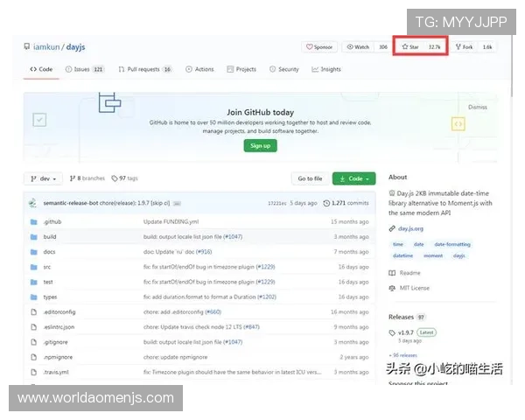
Task: Select the date topic tag
Action: (x=418, y=244)
